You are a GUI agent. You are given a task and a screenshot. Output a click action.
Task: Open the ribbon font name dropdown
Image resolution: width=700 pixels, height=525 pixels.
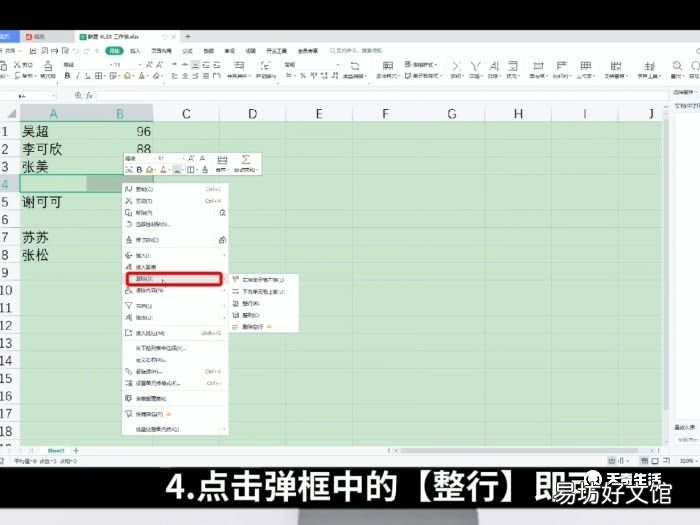[110, 65]
